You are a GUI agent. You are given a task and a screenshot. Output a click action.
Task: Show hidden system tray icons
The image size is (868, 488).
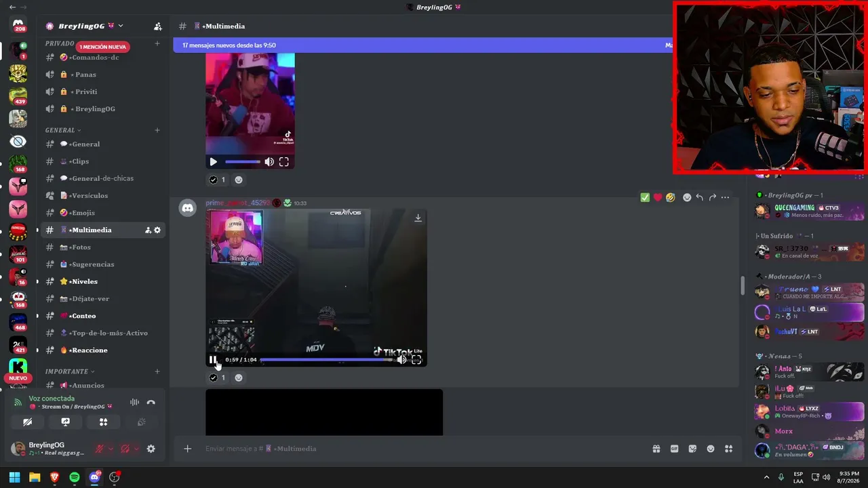pyautogui.click(x=767, y=477)
